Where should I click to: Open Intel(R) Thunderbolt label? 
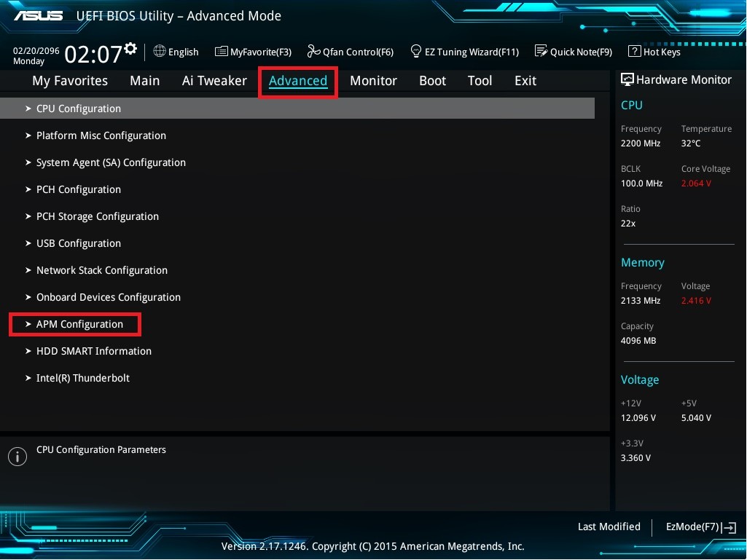(x=83, y=378)
